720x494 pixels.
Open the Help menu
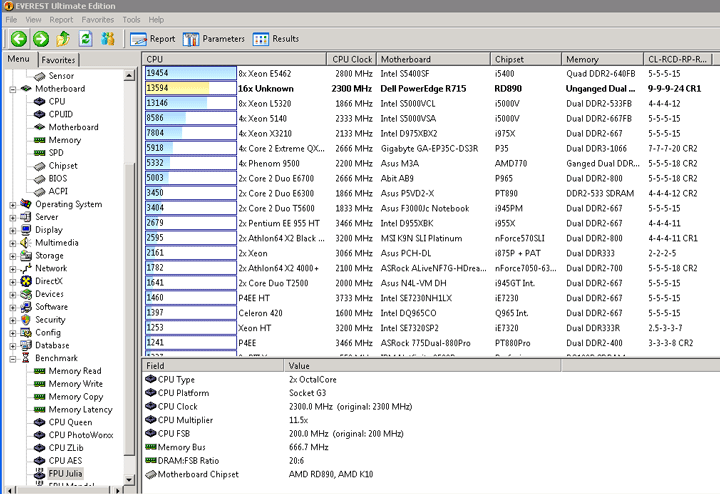click(156, 20)
